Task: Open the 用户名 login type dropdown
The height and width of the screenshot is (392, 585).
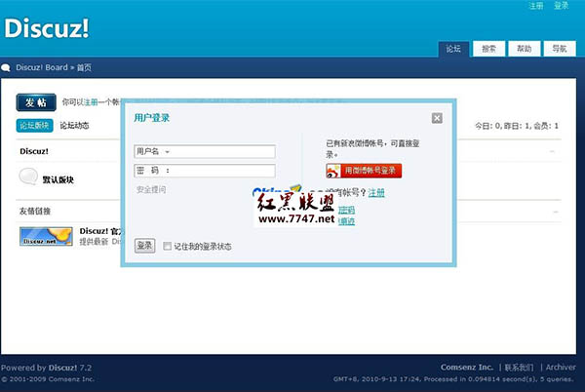Action: point(167,152)
